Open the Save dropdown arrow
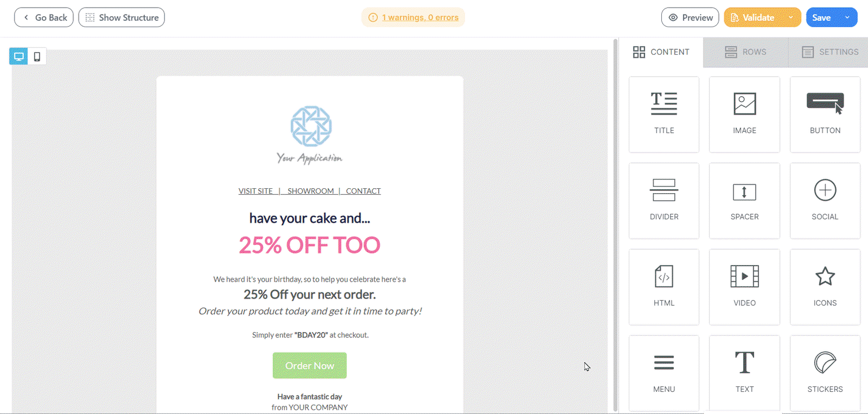Viewport: 868px width, 414px height. click(847, 17)
